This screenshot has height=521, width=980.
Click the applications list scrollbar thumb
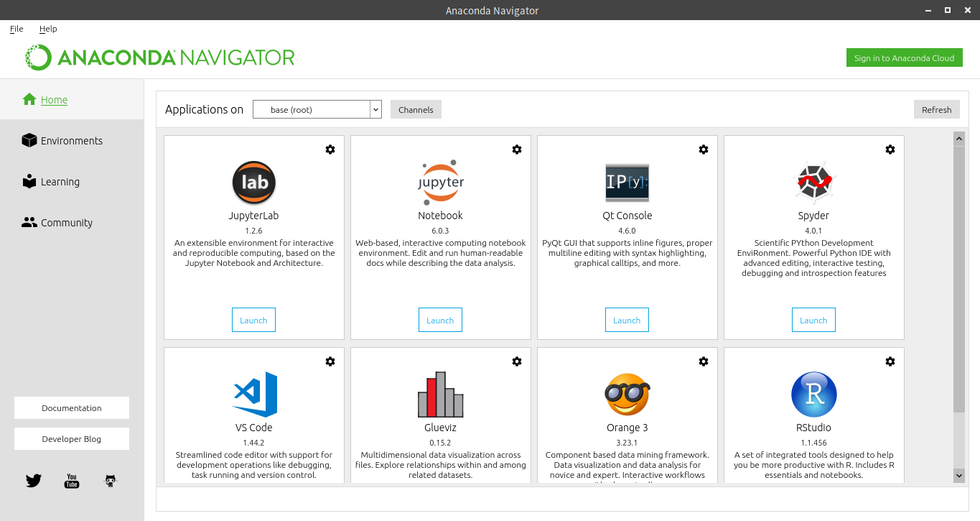(959, 279)
